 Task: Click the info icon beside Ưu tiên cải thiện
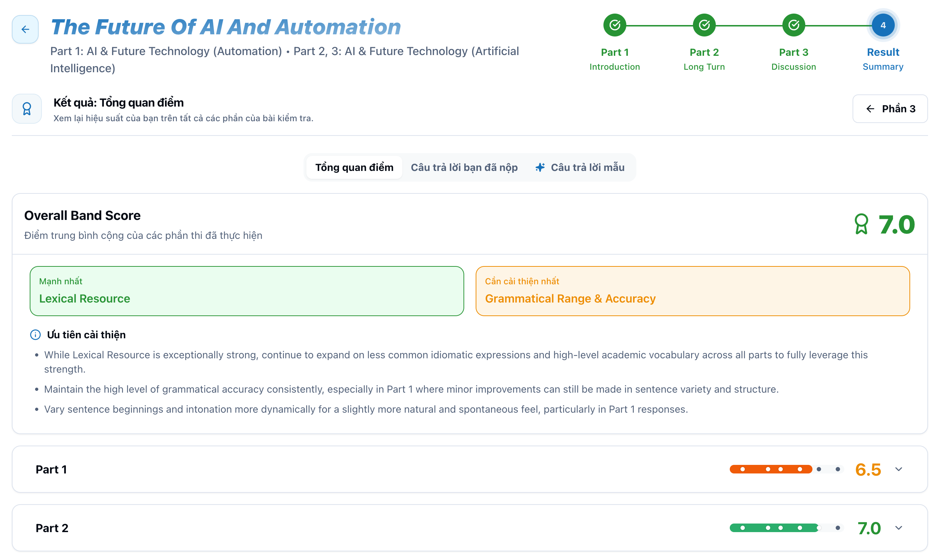35,335
